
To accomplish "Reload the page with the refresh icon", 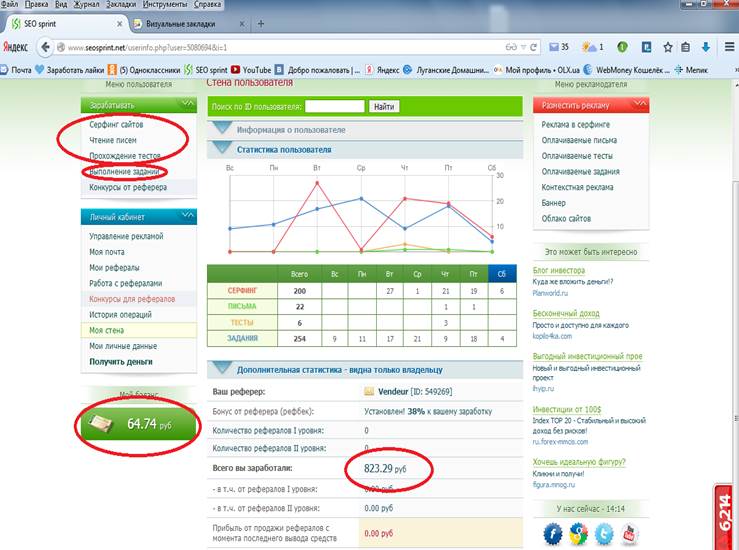I will (x=534, y=47).
